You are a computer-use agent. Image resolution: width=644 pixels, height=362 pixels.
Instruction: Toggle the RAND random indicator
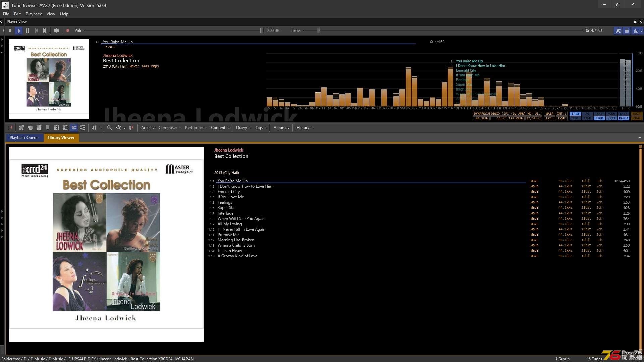click(587, 118)
